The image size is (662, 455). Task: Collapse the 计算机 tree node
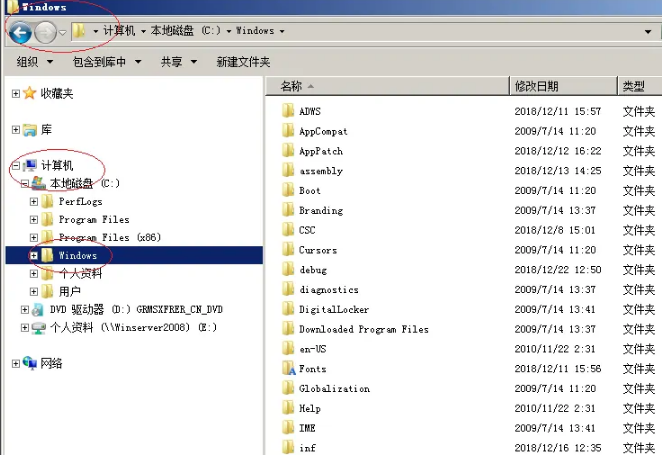pyautogui.click(x=16, y=165)
